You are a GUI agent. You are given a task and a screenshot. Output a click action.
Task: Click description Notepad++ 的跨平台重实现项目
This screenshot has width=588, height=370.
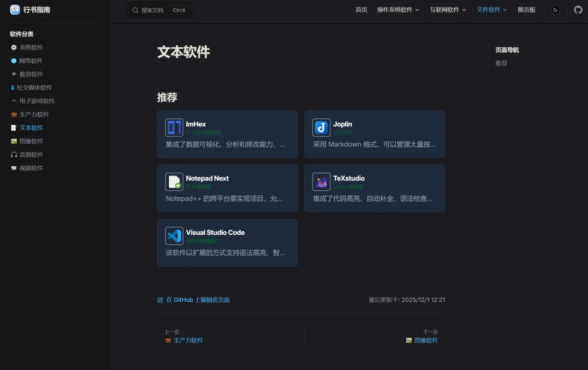tap(224, 198)
